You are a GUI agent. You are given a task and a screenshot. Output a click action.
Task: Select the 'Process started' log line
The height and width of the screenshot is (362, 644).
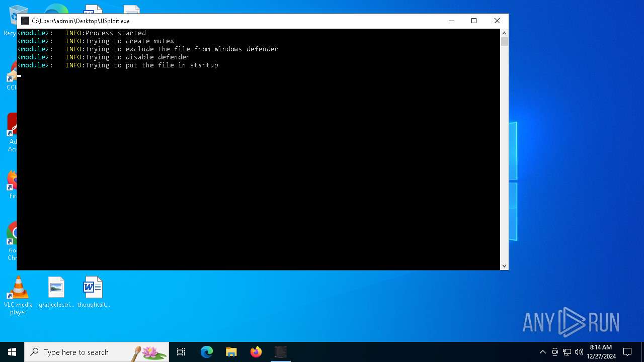coord(82,33)
